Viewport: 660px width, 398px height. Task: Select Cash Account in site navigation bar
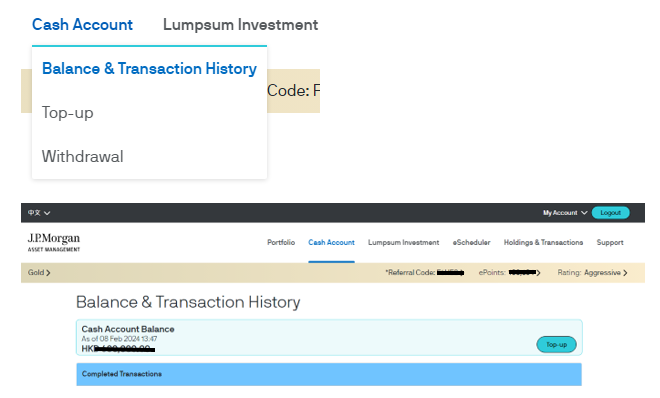331,242
